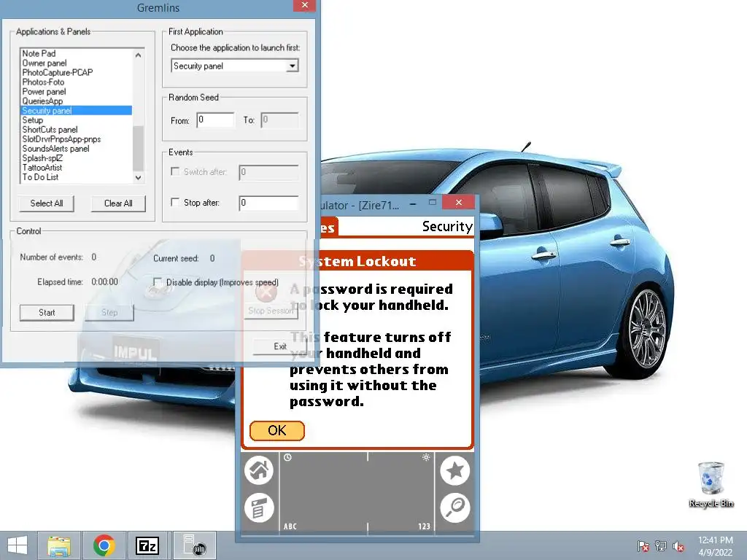
Task: Click the list scrollbar up arrow
Action: tap(138, 55)
